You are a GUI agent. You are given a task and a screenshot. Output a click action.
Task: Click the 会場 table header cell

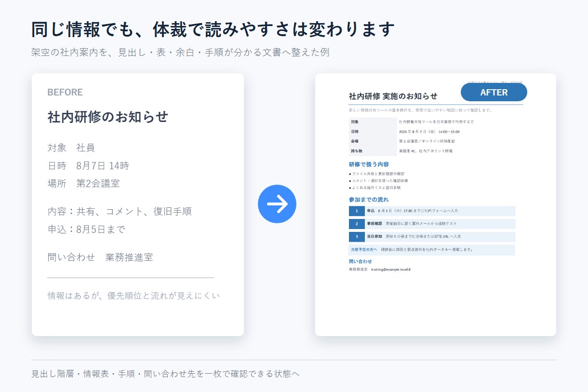coord(373,141)
